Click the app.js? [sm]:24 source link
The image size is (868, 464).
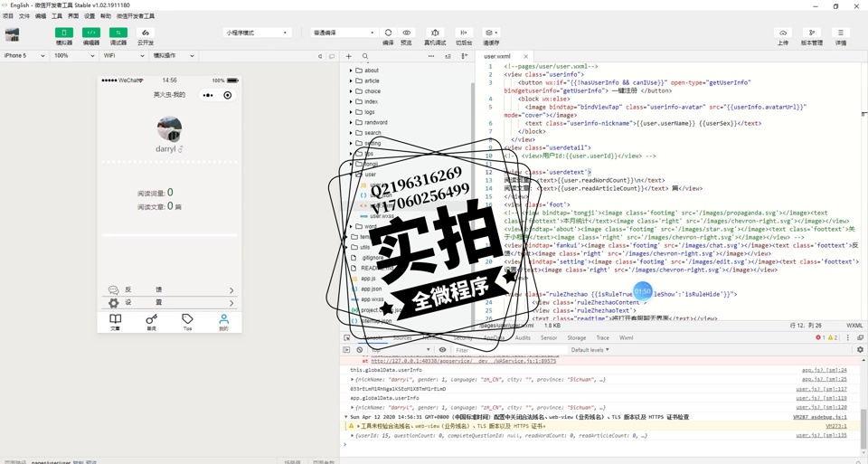pos(824,370)
